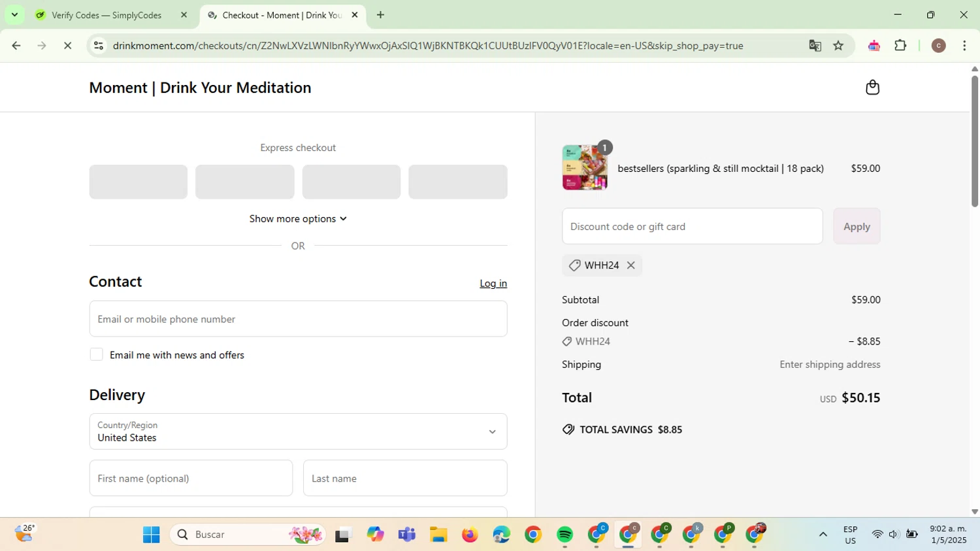Open the Chrome profile avatar
980x551 pixels.
tap(939, 46)
